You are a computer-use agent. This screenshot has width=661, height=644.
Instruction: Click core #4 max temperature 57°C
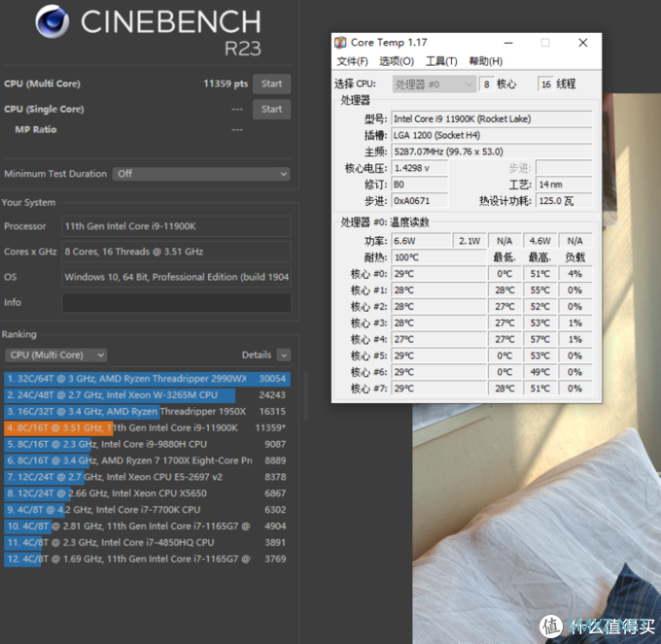(x=540, y=340)
